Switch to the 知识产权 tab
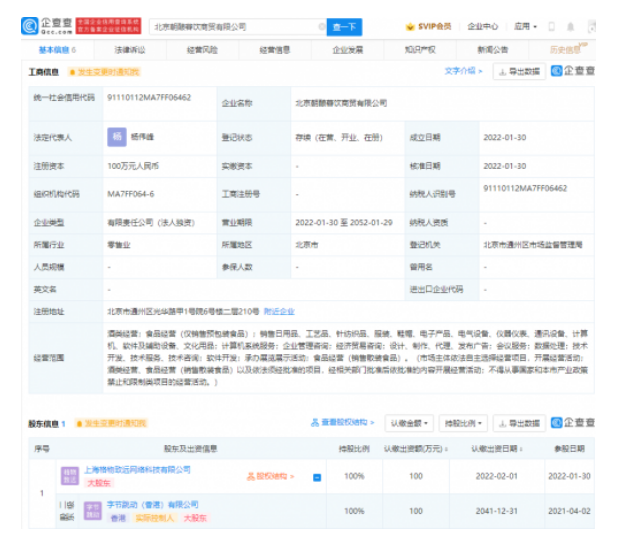The image size is (626, 552). click(420, 50)
